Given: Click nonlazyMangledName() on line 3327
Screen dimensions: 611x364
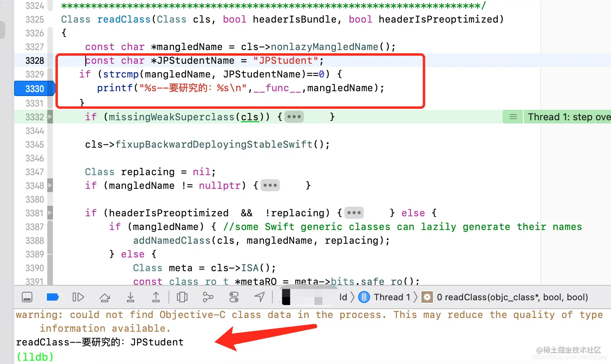Looking at the screenshot, I should (x=330, y=47).
